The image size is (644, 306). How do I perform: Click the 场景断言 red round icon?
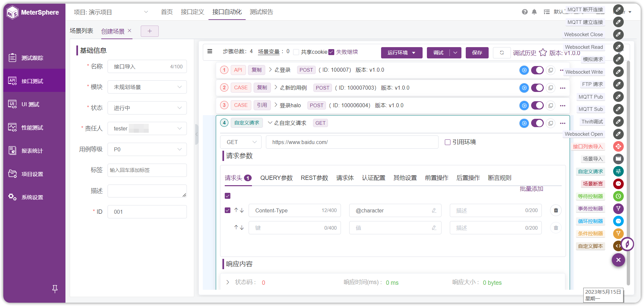618,184
